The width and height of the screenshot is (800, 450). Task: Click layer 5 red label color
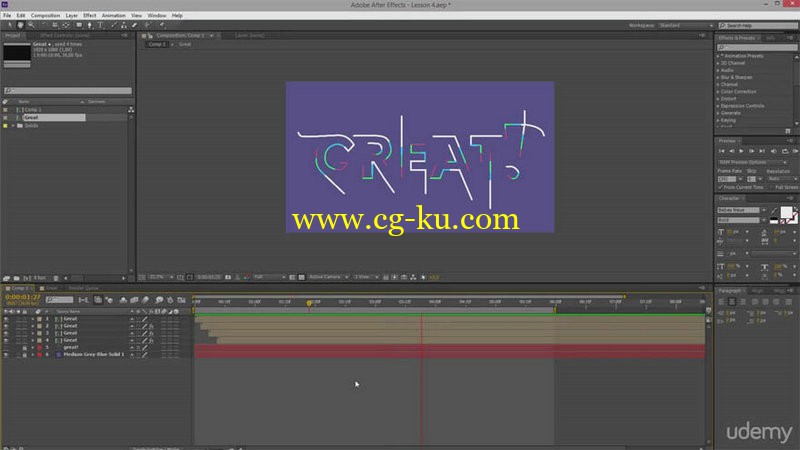click(x=39, y=347)
